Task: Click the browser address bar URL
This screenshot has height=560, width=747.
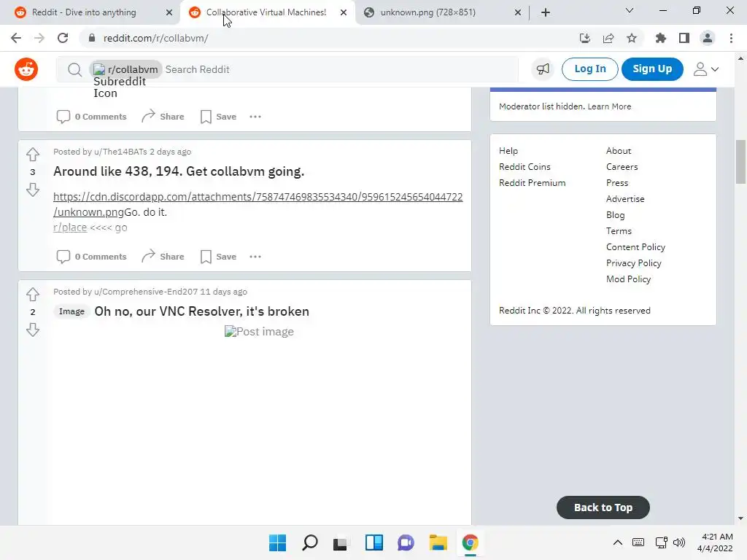Action: tap(156, 38)
